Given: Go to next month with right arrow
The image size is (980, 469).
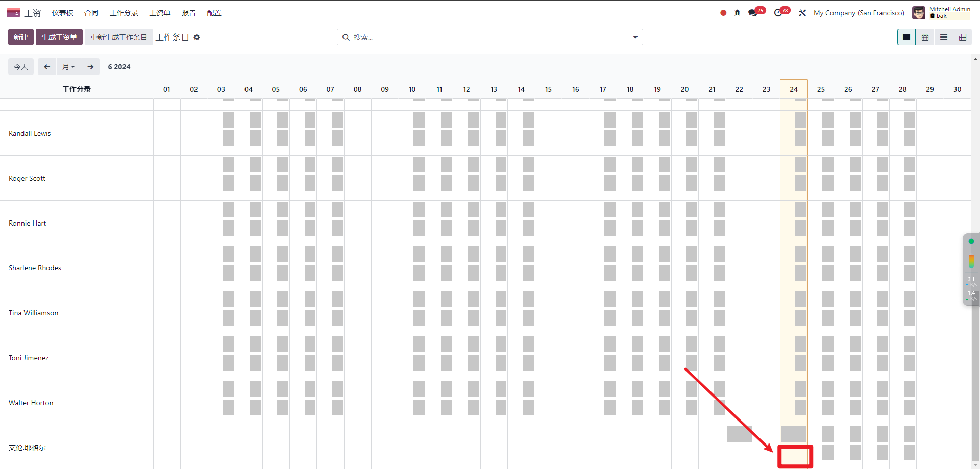Looking at the screenshot, I should 90,67.
